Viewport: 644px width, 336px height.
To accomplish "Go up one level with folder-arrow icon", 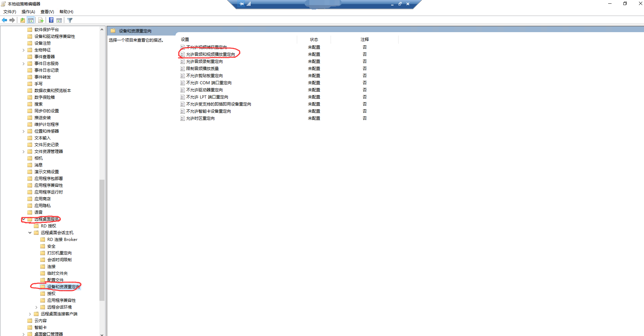I will click(x=22, y=20).
